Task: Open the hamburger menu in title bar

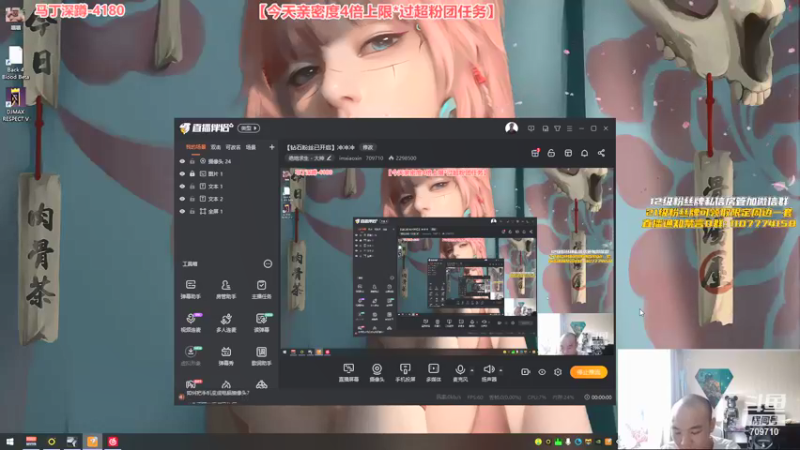Action: [569, 129]
